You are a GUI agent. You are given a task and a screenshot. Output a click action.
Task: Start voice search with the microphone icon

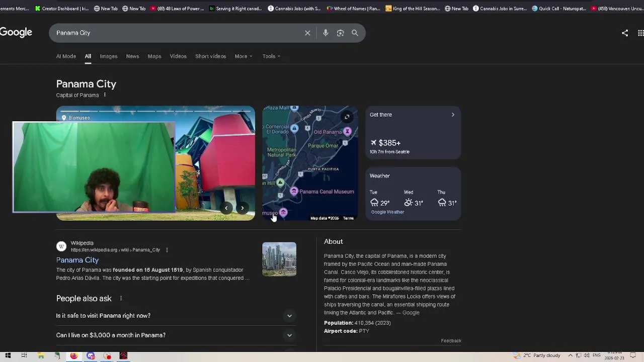(x=326, y=33)
